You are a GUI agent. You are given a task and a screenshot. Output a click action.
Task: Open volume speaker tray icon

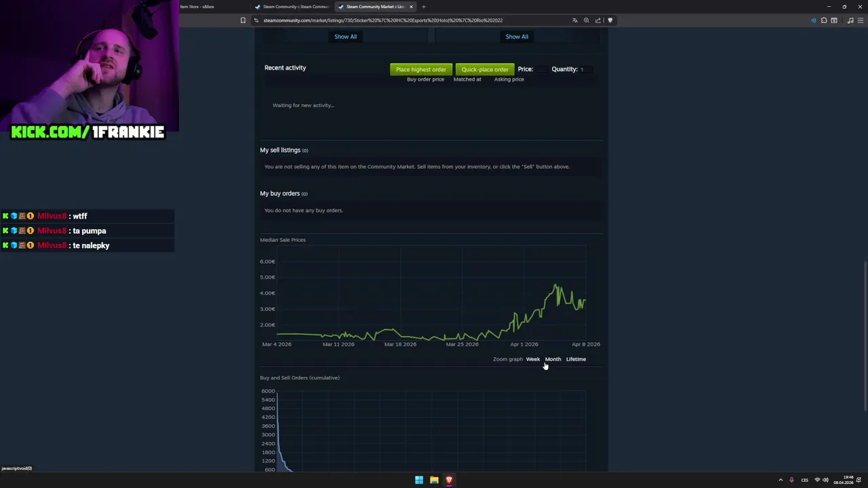[825, 480]
